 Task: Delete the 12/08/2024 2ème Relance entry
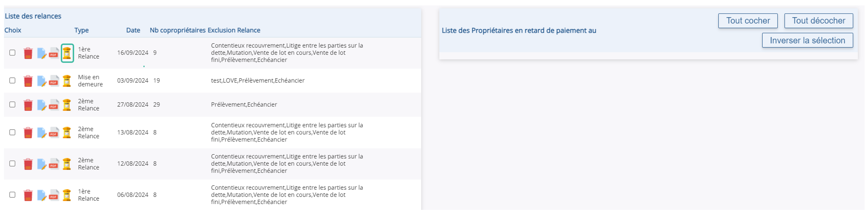pos(28,164)
